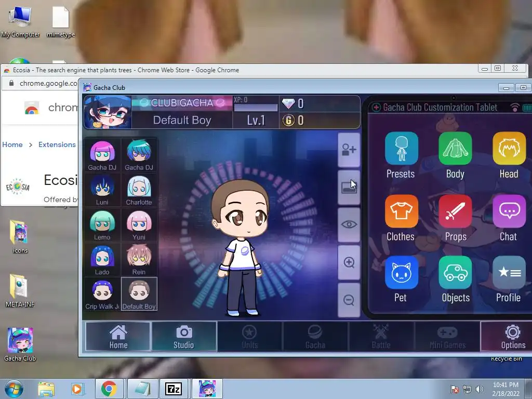The height and width of the screenshot is (399, 532).
Task: Open the Units tab
Action: tap(250, 336)
